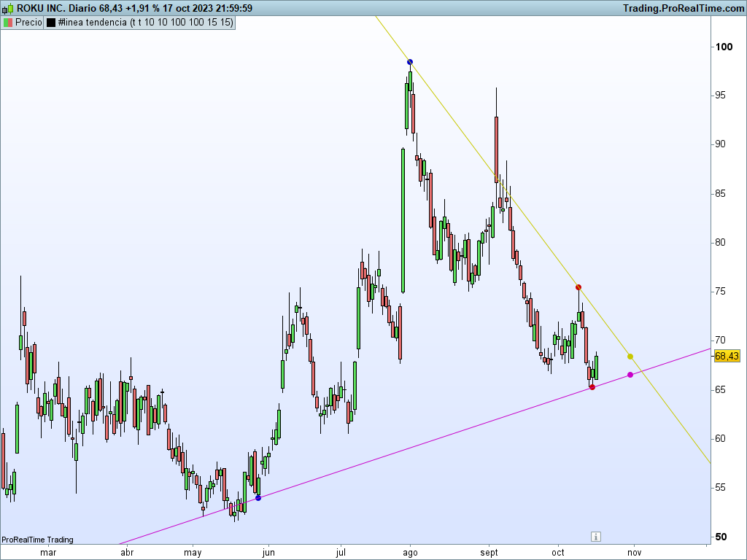The width and height of the screenshot is (747, 560).
Task: Click the 80 price axis label
Action: [x=720, y=242]
